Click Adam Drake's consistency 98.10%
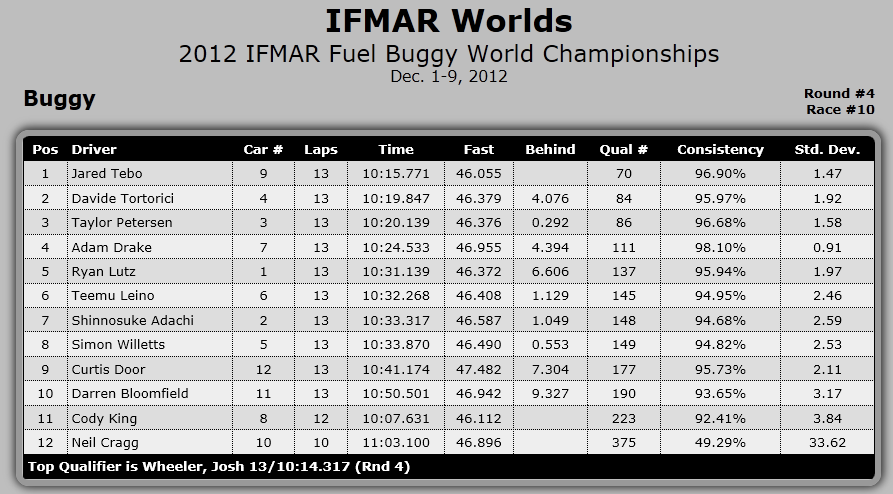 click(x=720, y=247)
